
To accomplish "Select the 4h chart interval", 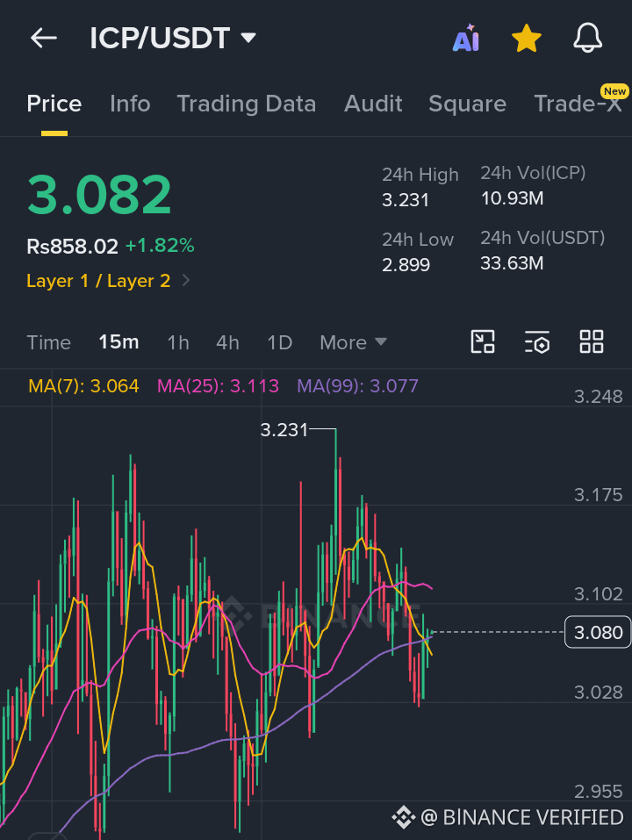I will point(227,342).
